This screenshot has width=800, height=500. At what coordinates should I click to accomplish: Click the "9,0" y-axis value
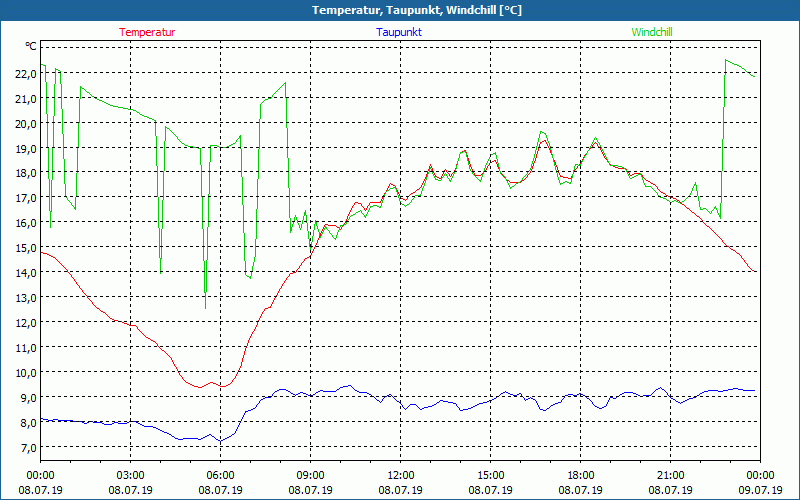[x=28, y=398]
